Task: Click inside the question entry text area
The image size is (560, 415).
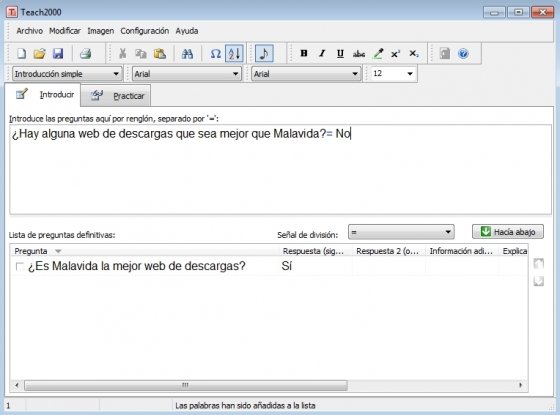Action: [280, 170]
